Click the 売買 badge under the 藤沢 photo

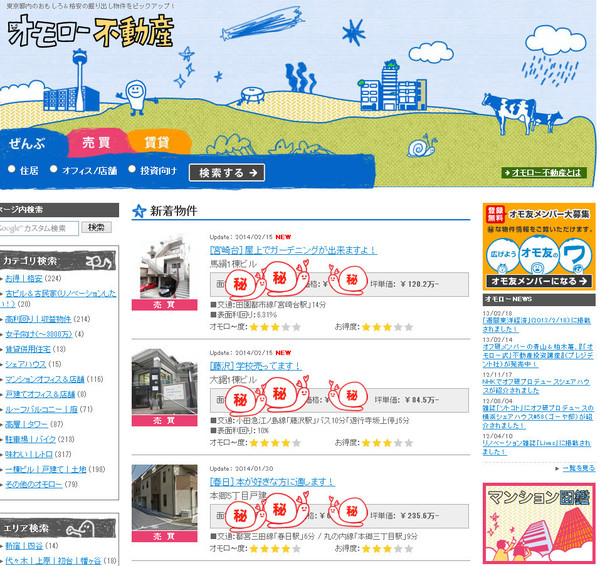pyautogui.click(x=164, y=421)
